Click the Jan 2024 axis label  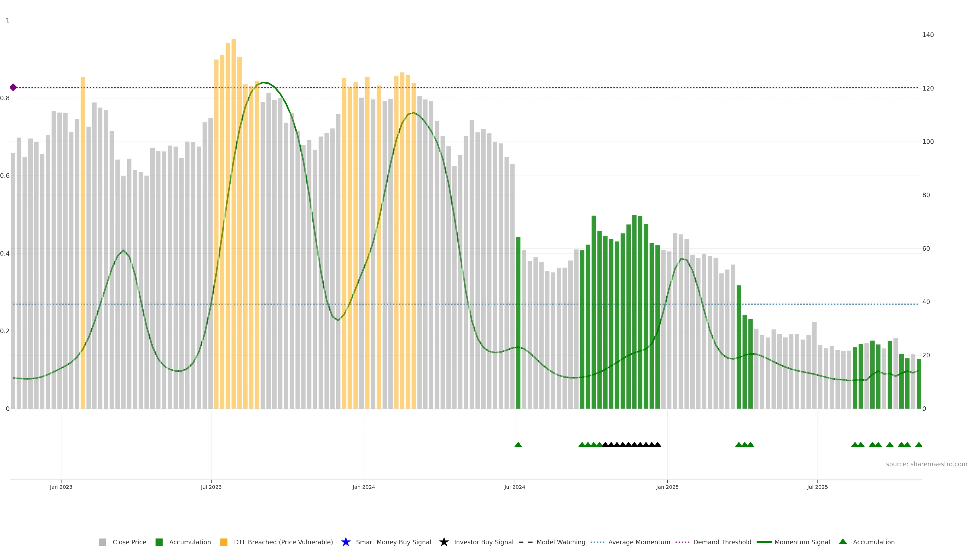click(364, 487)
